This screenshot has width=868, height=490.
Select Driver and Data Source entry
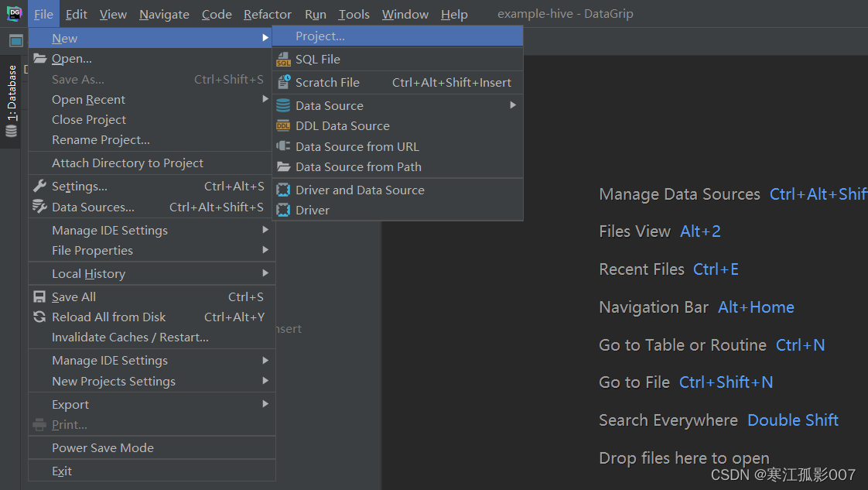pos(398,190)
